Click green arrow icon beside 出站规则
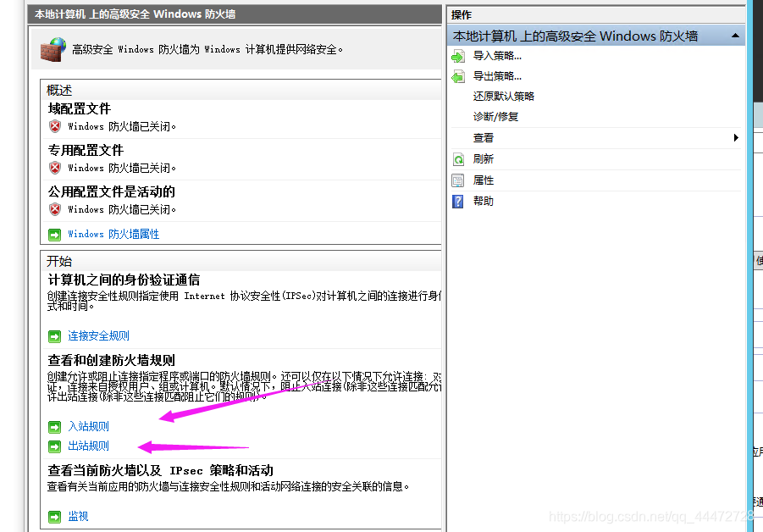This screenshot has height=532, width=763. click(54, 446)
